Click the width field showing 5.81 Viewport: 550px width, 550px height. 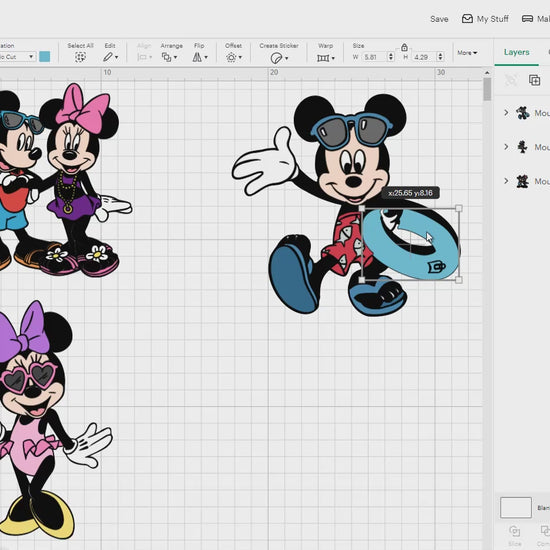pos(374,57)
